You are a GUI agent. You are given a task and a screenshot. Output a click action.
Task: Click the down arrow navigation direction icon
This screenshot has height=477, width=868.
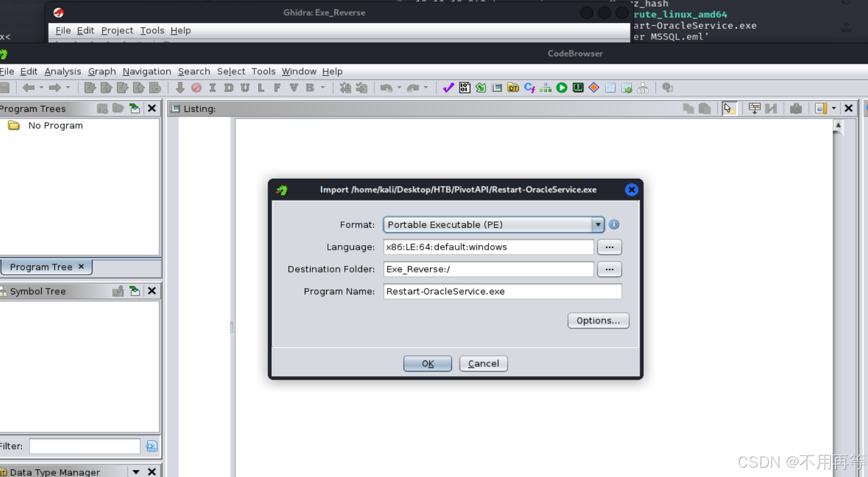180,88
